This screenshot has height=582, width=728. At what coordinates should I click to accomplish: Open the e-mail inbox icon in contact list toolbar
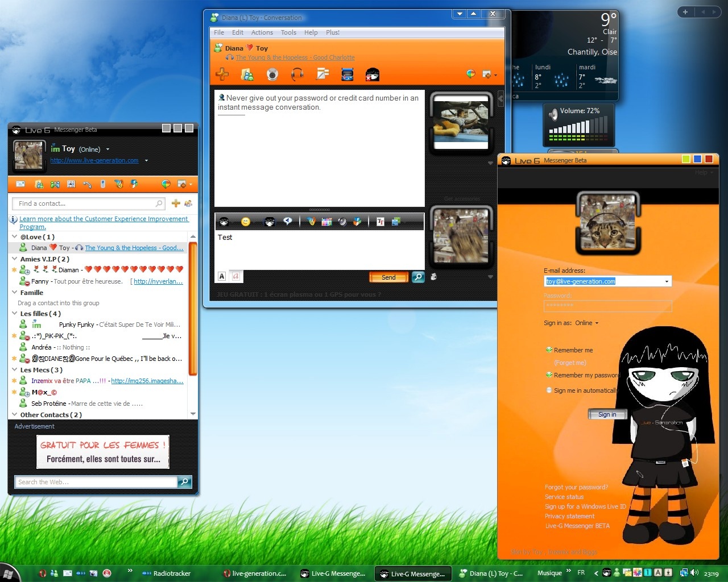[x=20, y=184]
